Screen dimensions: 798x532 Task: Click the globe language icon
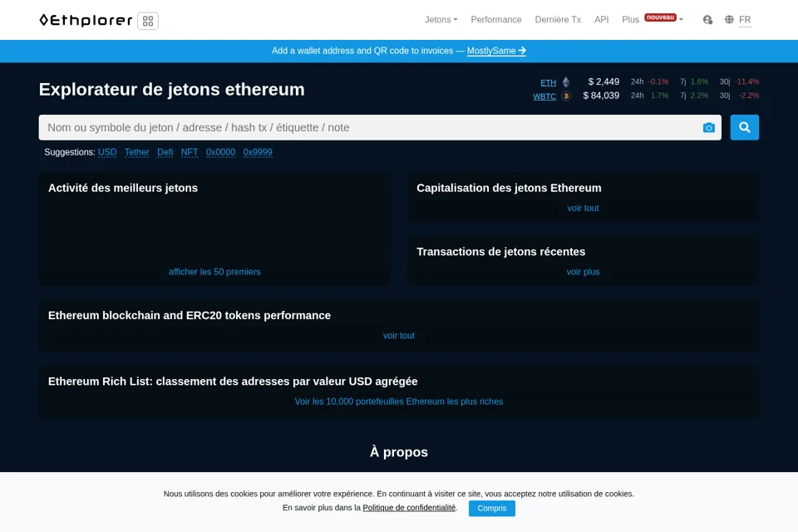tap(729, 20)
